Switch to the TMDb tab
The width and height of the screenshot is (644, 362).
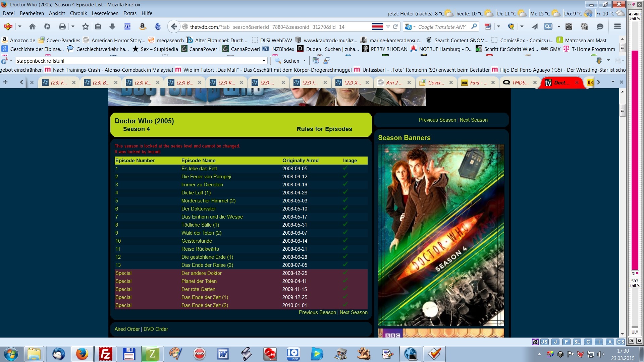pos(520,82)
